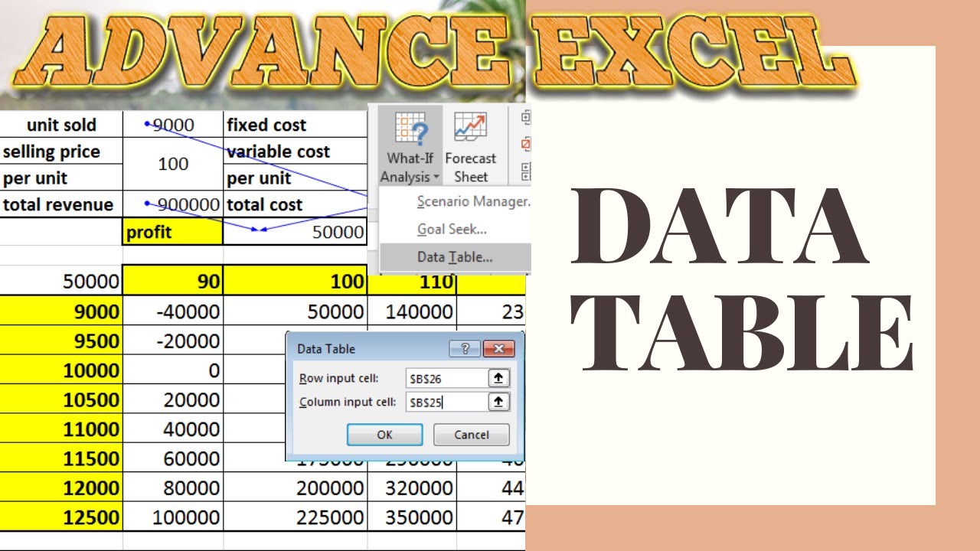Cancel the Data Table dialog
This screenshot has height=551, width=980.
pos(471,435)
